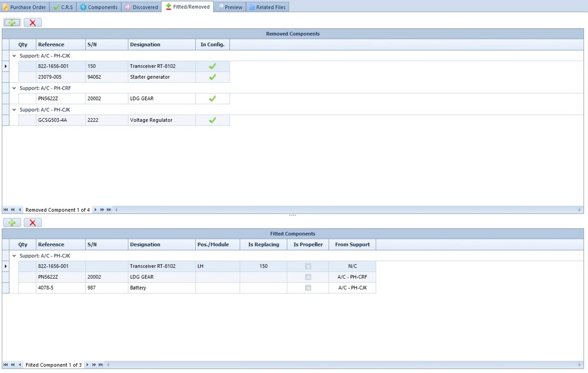Viewport: 588px width, 373px height.
Task: Go to next page of removed components
Action: [102, 210]
